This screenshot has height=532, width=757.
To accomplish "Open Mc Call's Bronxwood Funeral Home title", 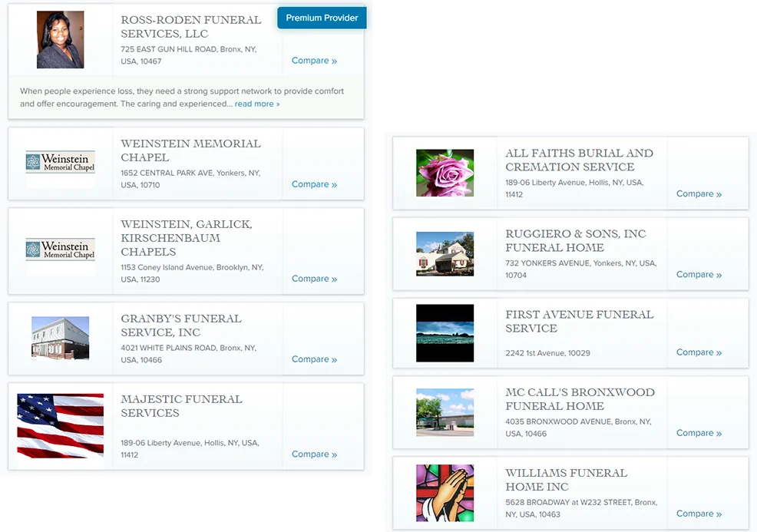I will (x=580, y=398).
